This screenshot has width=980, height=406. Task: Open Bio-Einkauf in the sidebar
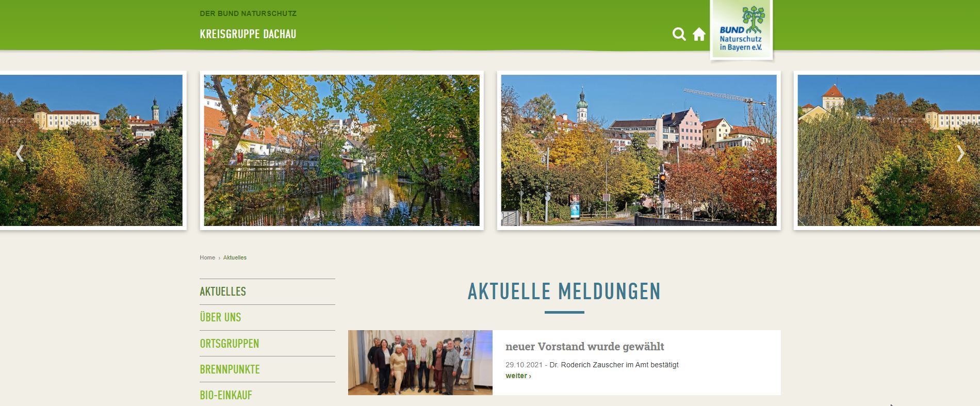pyautogui.click(x=226, y=395)
